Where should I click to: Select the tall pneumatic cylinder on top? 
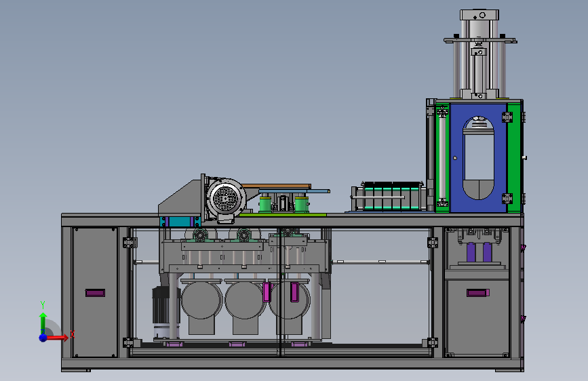479,54
